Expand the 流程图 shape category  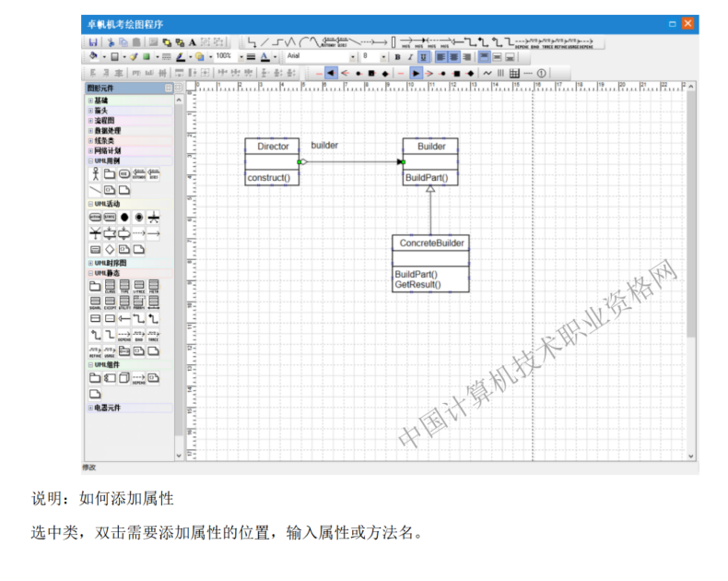click(90, 121)
